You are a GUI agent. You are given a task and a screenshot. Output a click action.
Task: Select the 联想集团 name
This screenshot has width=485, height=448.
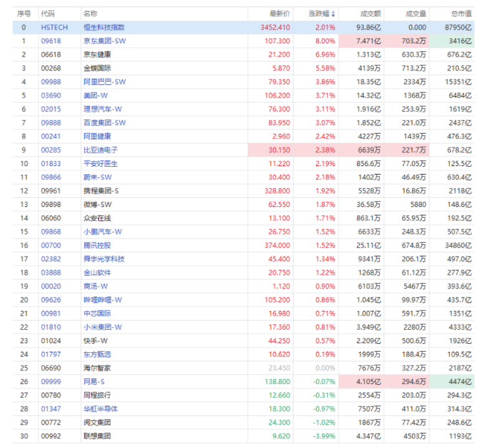pos(97,436)
